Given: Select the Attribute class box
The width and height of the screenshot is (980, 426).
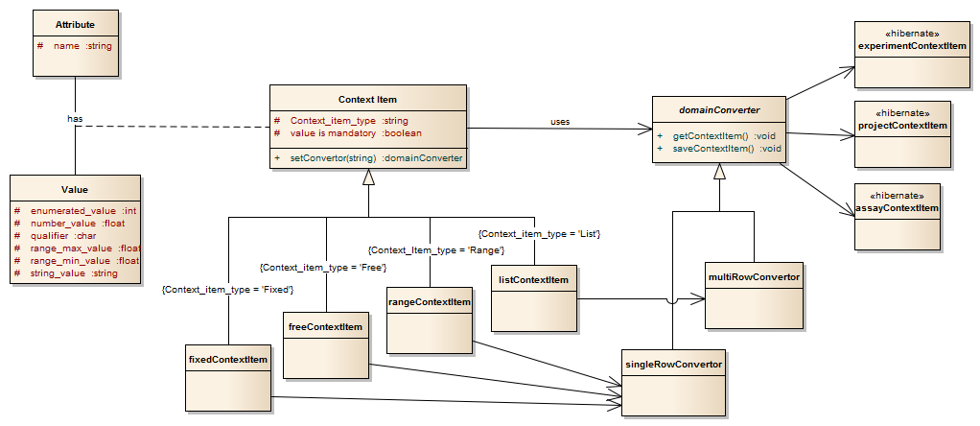Looking at the screenshot, I should point(75,22).
